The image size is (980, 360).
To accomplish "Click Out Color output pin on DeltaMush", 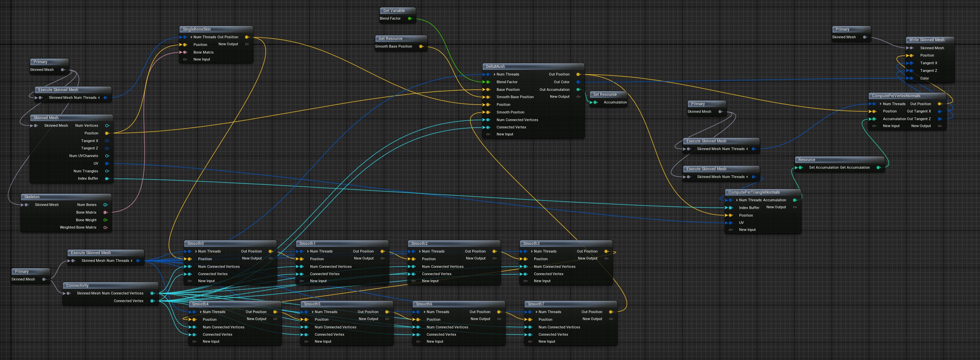I will point(578,82).
